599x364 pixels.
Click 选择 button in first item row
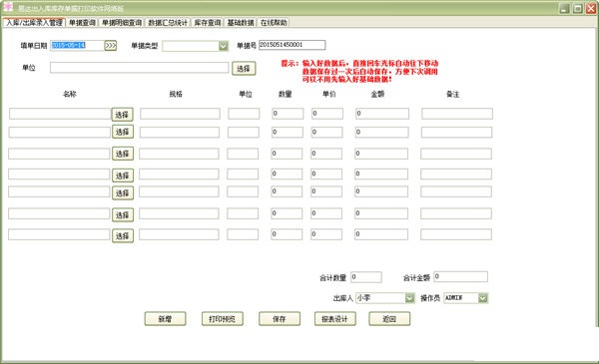[x=122, y=114]
